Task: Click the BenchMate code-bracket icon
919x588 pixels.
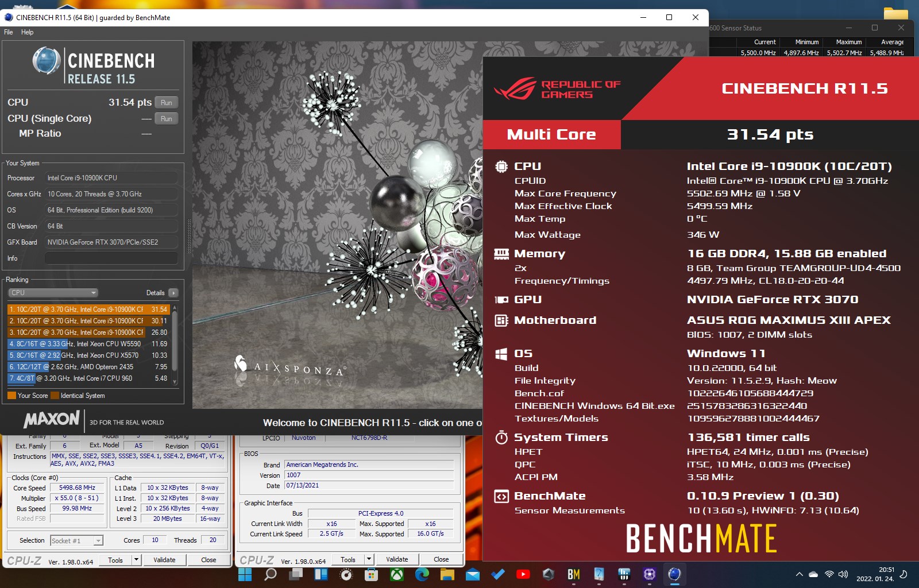Action: 501,496
